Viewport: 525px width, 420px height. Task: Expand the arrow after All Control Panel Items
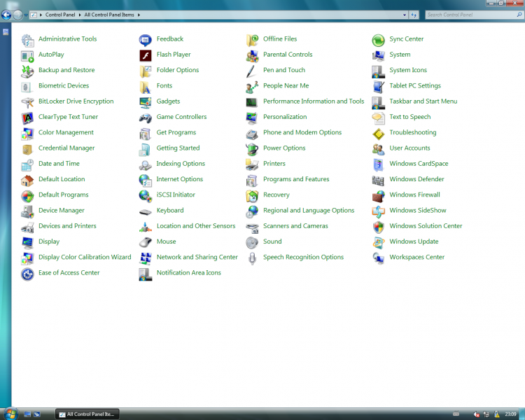pyautogui.click(x=139, y=15)
